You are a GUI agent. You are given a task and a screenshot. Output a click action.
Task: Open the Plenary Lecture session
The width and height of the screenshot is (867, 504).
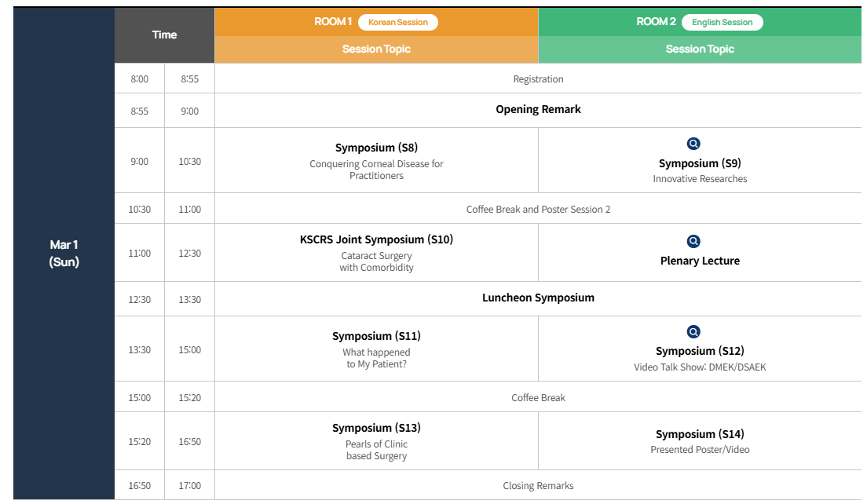tap(700, 261)
